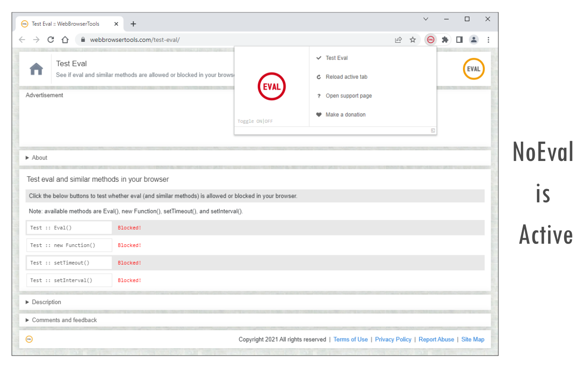Viewport: 588px width, 368px height.
Task: Click the bookmark star in the address bar
Action: pyautogui.click(x=413, y=40)
